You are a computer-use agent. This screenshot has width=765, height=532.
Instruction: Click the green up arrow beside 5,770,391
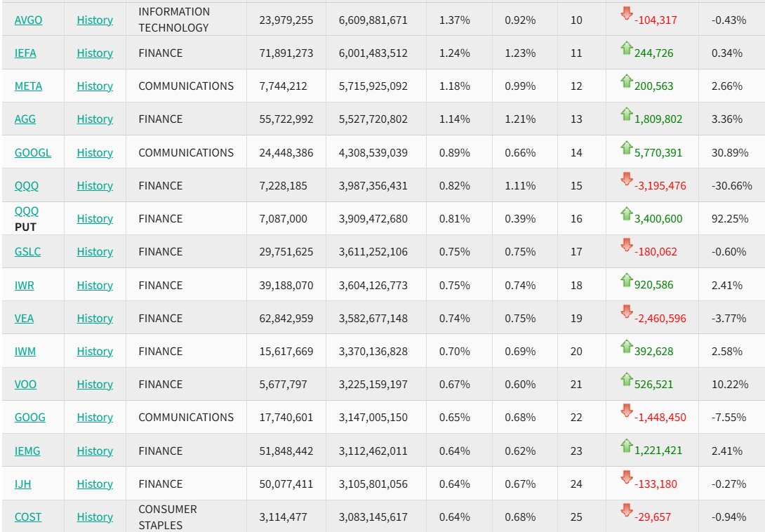(x=627, y=147)
